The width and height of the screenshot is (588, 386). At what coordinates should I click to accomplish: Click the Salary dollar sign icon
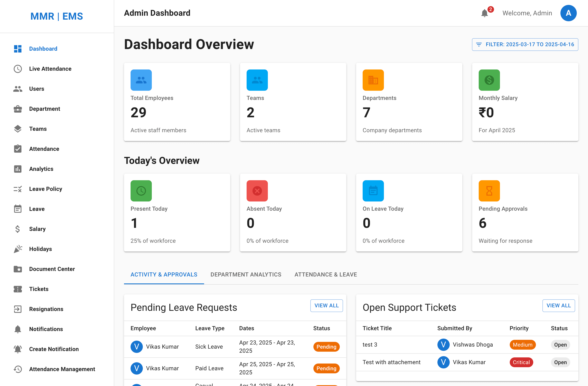click(18, 229)
